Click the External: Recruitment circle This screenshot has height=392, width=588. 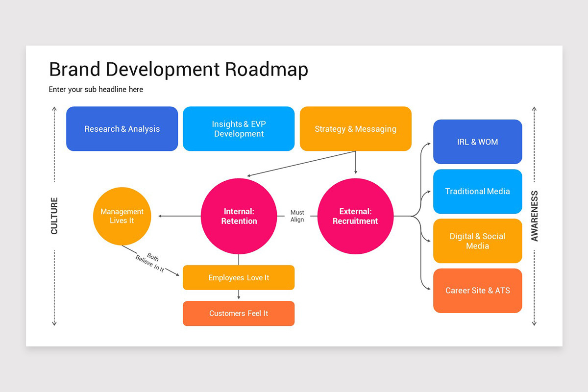355,216
